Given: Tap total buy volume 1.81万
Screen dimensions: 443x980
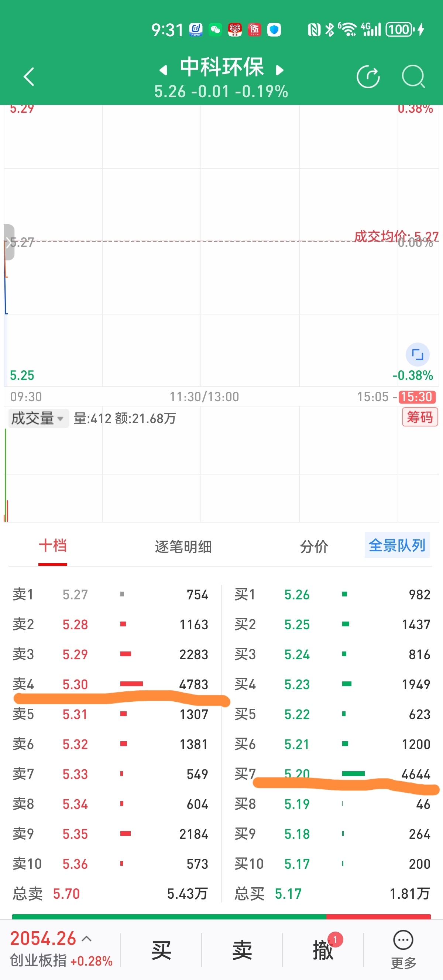Looking at the screenshot, I should point(410,893).
